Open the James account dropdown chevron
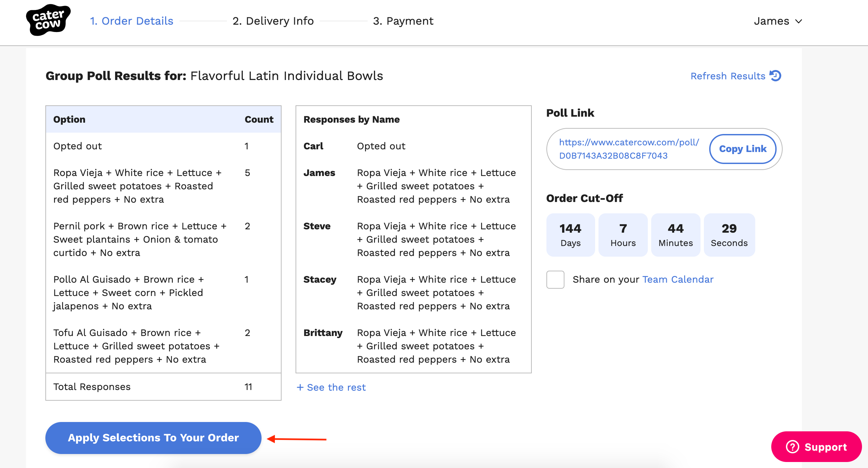This screenshot has width=868, height=468. point(798,21)
